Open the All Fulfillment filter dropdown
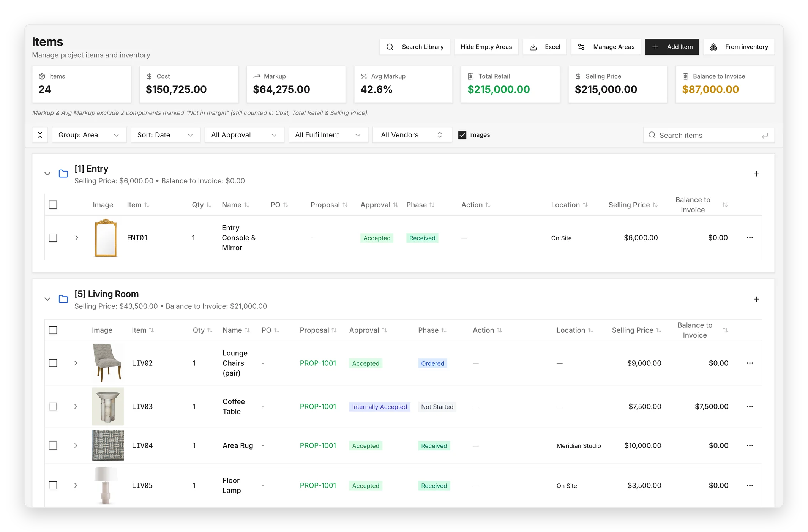This screenshot has height=532, width=808. pyautogui.click(x=328, y=135)
